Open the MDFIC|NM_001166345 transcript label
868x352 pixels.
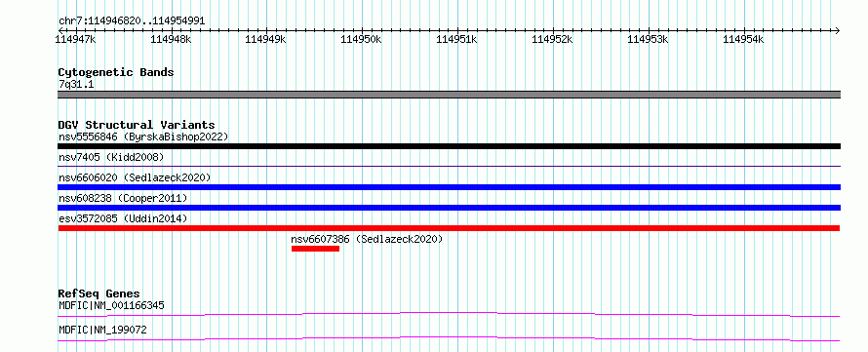(111, 305)
